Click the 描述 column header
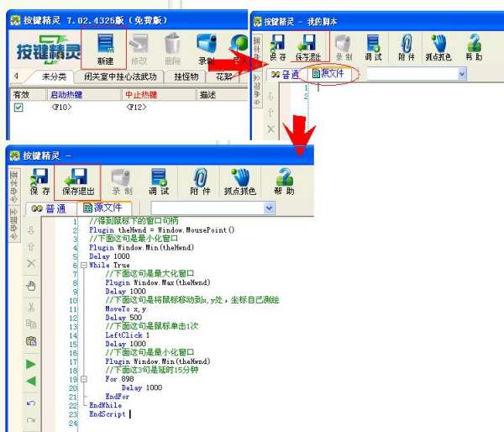Screen dimensions: 504x432 pyautogui.click(x=223, y=95)
